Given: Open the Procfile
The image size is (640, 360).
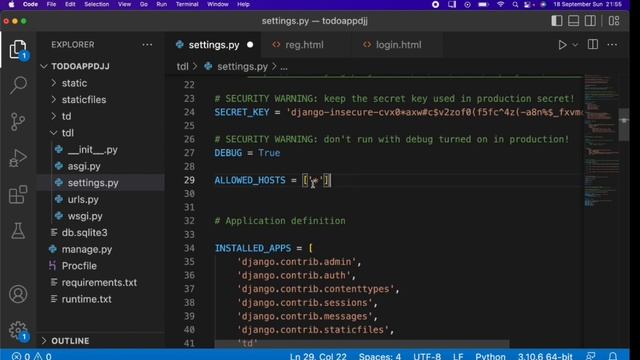Looking at the screenshot, I should pyautogui.click(x=79, y=266).
